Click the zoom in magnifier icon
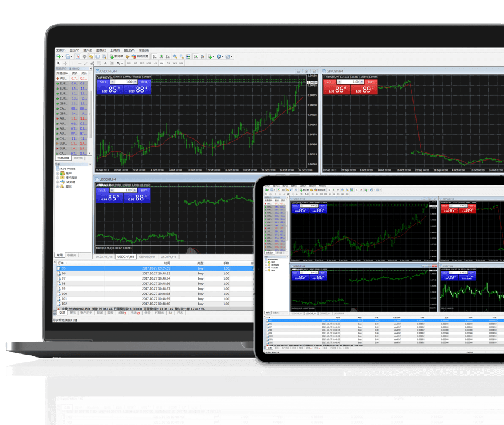 [x=174, y=57]
